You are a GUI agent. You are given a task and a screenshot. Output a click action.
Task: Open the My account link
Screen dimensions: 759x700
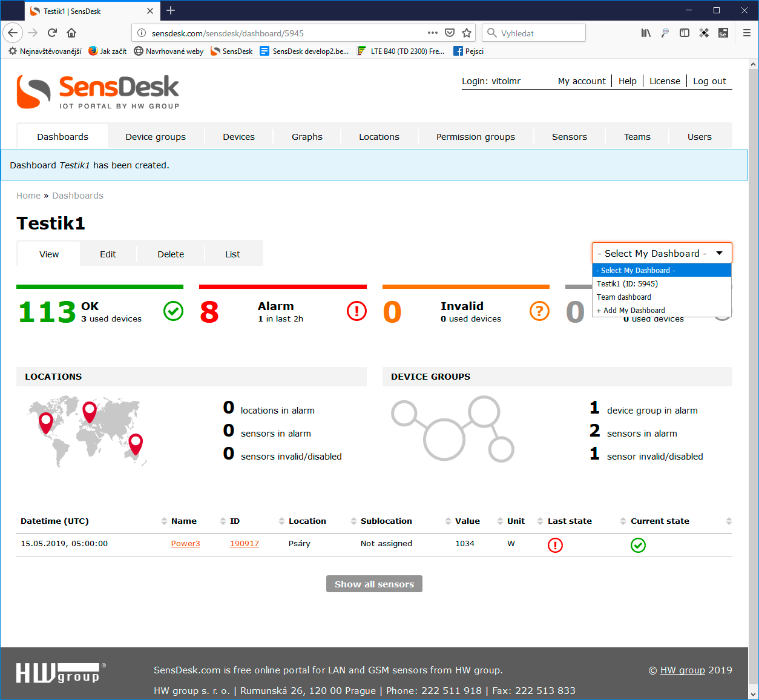click(x=582, y=81)
